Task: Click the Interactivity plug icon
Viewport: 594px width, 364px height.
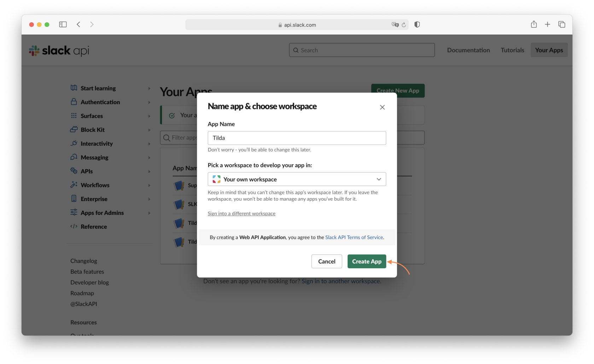Action: pyautogui.click(x=74, y=143)
